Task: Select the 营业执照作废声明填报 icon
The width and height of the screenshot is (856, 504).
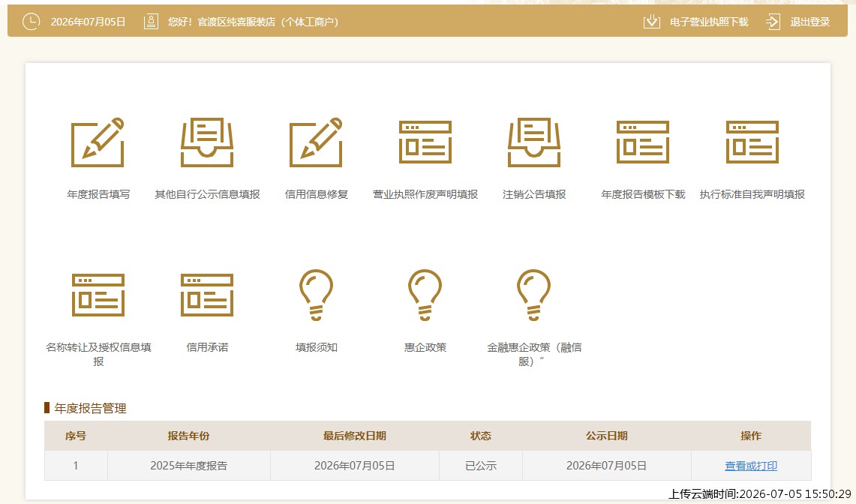Action: [x=425, y=142]
